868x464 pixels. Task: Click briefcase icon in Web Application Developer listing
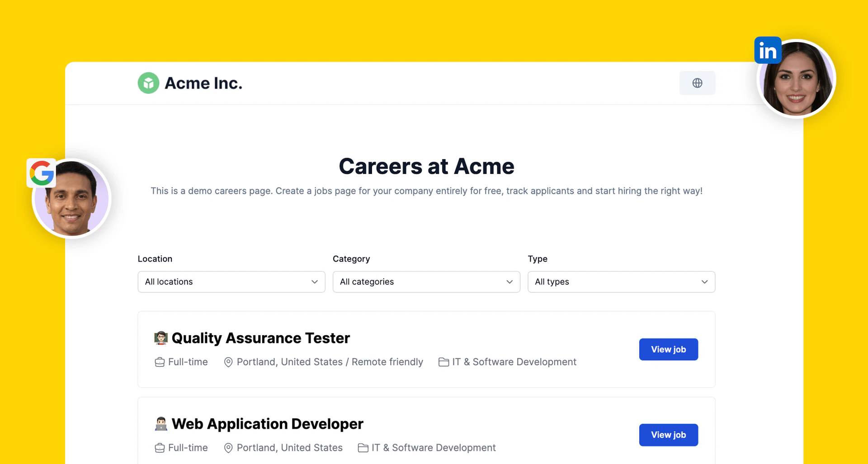coord(160,448)
